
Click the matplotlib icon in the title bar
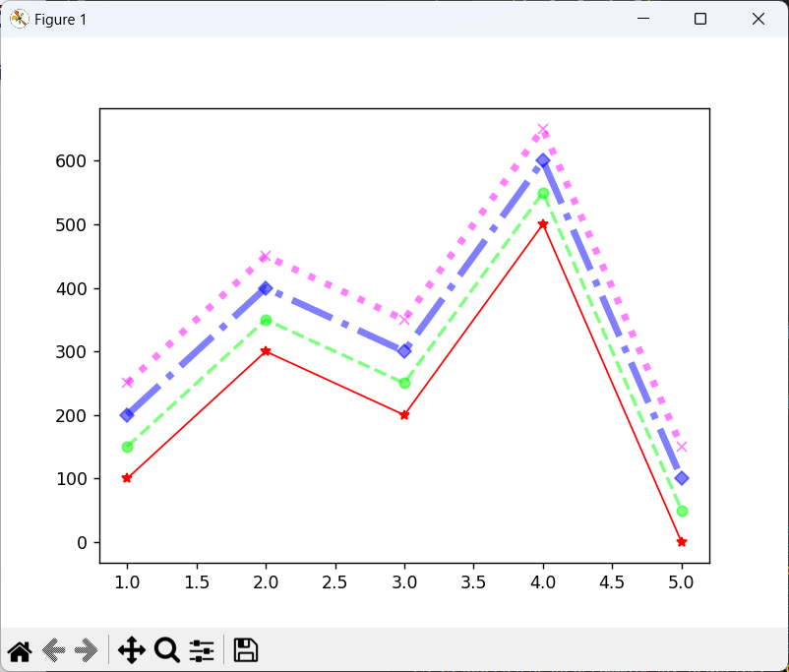pos(19,19)
